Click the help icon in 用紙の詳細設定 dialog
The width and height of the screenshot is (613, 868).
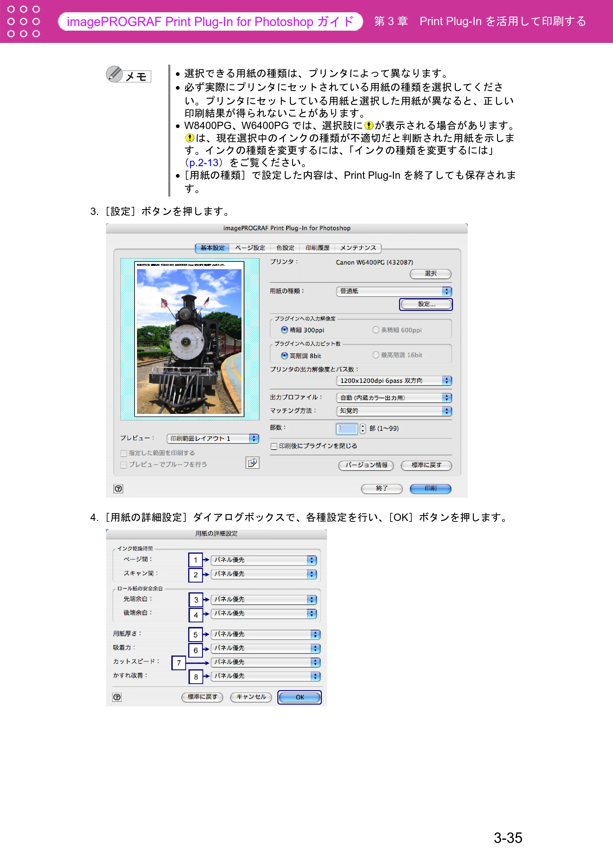[117, 697]
